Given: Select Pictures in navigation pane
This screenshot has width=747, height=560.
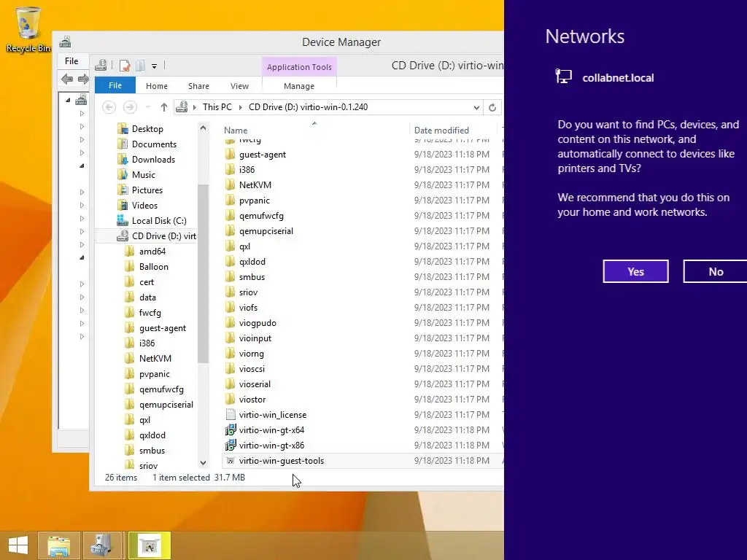Looking at the screenshot, I should (x=147, y=190).
